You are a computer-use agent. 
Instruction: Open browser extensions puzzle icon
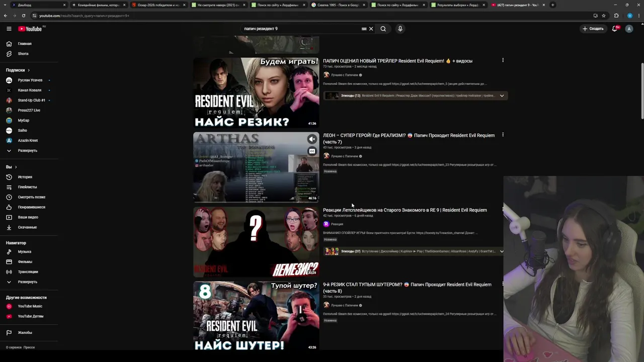point(616,16)
